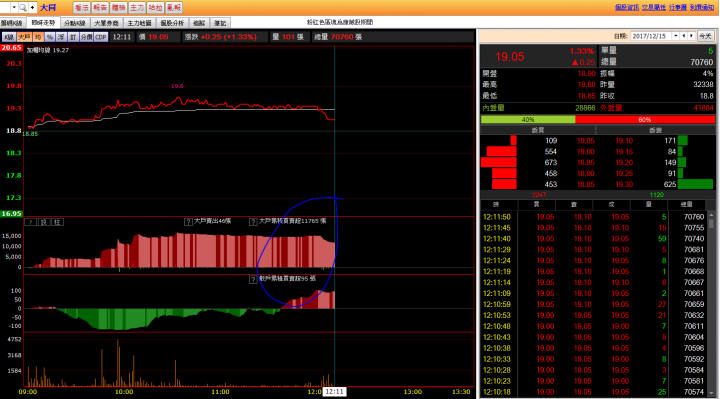Open the 個股分析 tab
Image resolution: width=720 pixels, height=399 pixels.
click(x=172, y=23)
